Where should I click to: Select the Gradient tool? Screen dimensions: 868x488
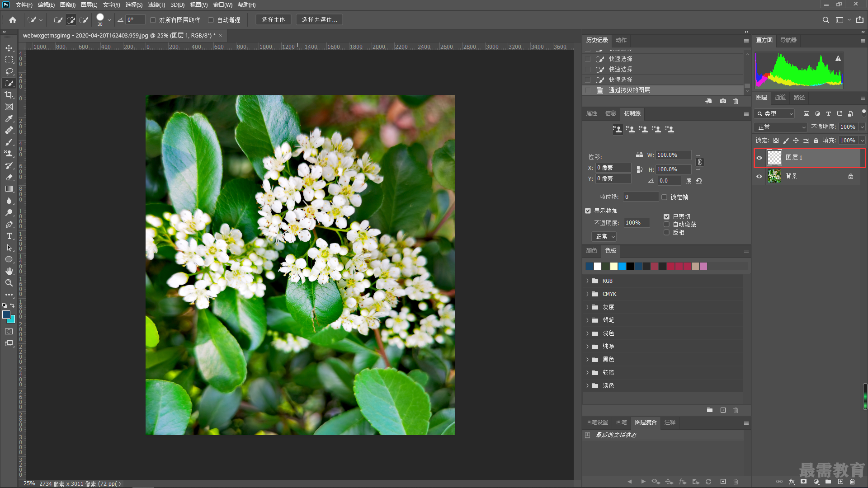(x=9, y=189)
